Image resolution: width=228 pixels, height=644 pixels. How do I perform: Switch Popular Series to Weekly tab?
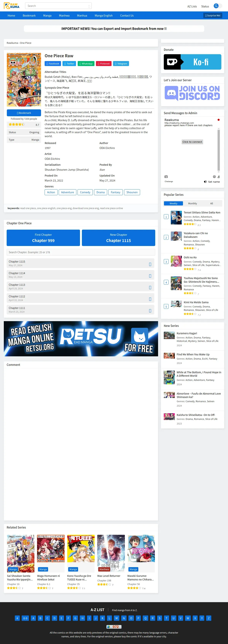[x=173, y=204]
